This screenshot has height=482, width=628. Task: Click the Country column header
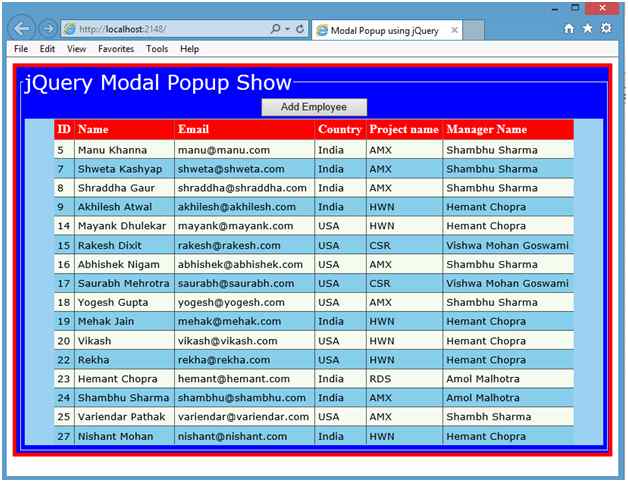point(340,129)
